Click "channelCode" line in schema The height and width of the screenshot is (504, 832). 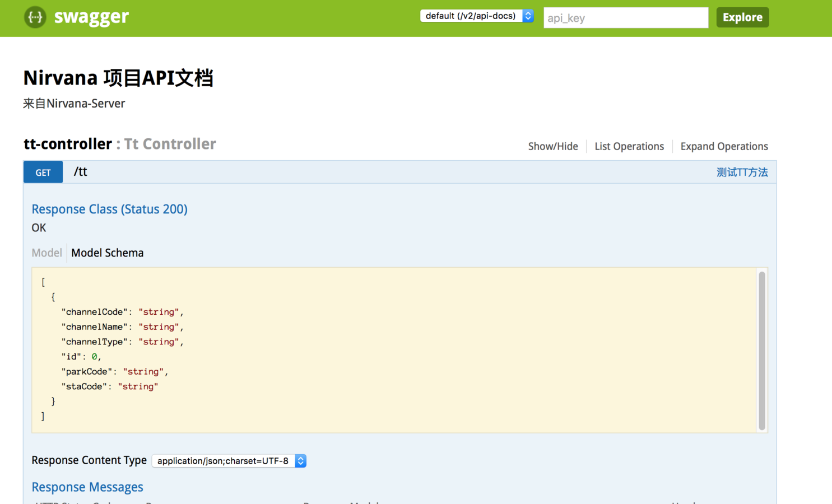click(123, 312)
